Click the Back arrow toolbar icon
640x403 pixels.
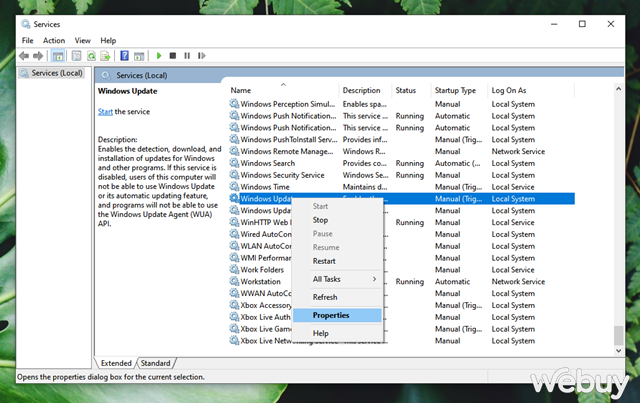coord(24,56)
